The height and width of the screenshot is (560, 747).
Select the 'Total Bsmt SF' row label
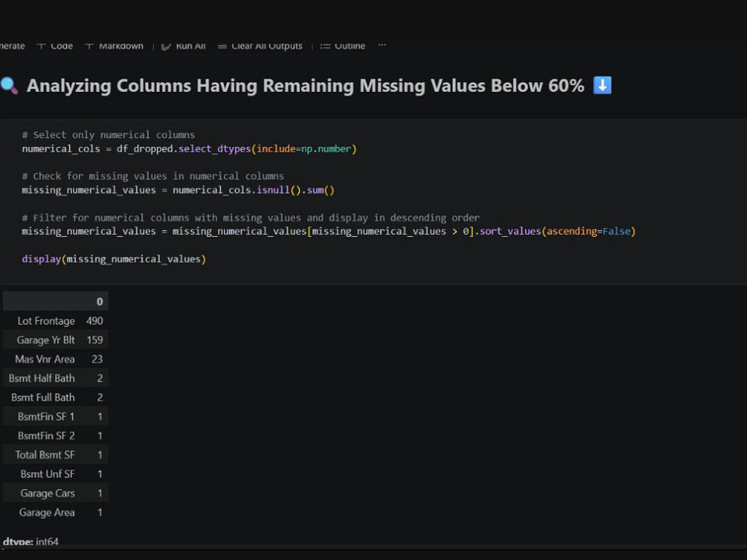[45, 455]
